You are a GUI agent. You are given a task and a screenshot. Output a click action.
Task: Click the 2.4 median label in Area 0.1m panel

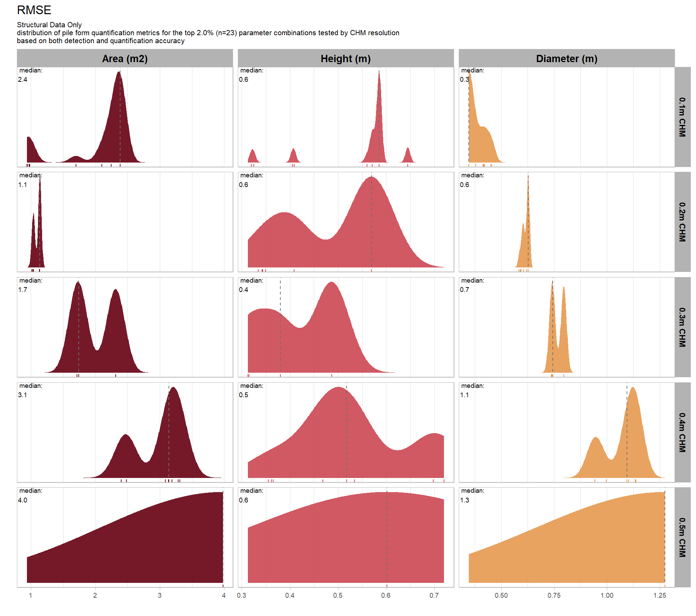(x=23, y=80)
